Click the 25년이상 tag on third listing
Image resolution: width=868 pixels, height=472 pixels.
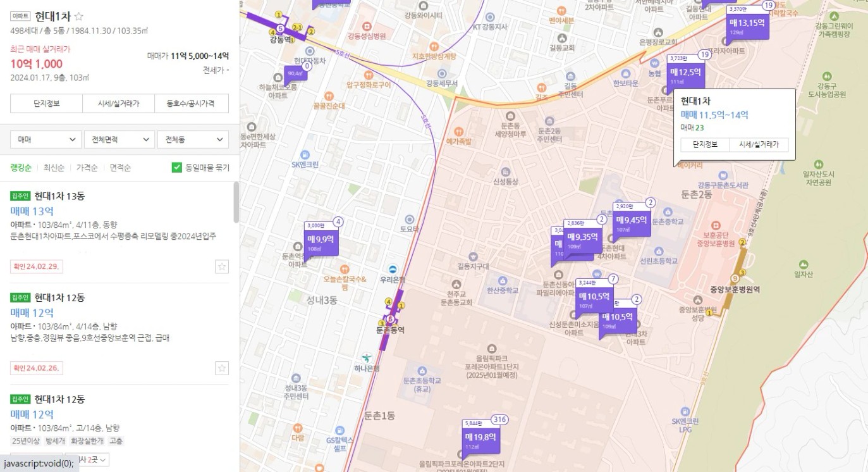pyautogui.click(x=26, y=440)
